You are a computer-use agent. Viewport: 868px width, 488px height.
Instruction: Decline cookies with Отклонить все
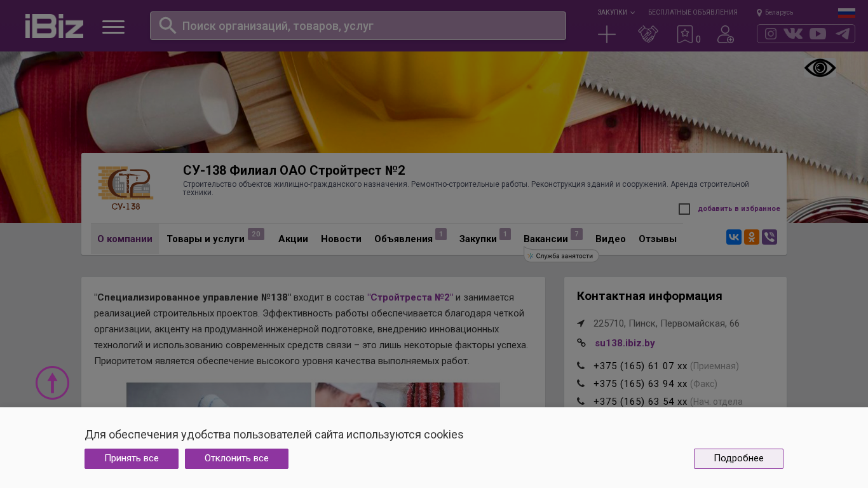236,459
